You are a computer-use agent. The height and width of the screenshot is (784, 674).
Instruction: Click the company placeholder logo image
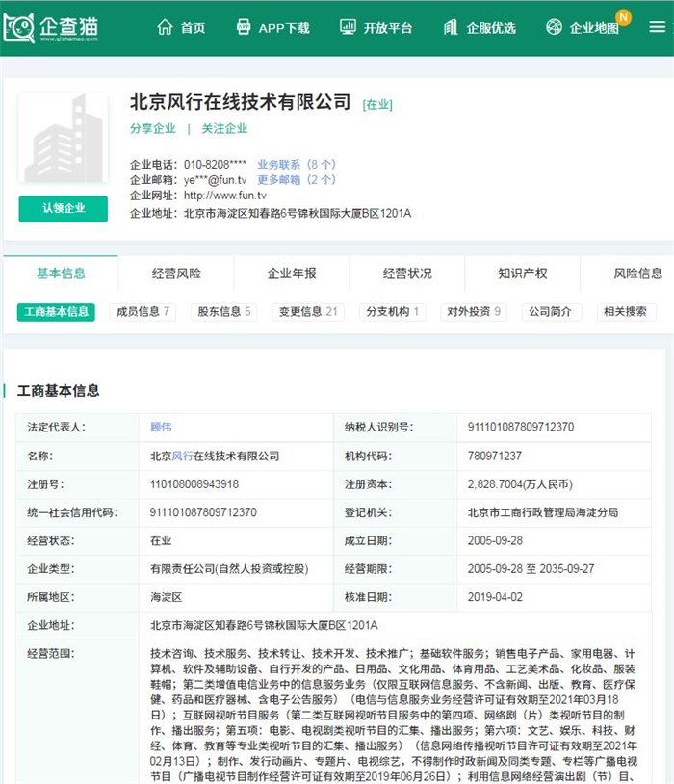click(63, 143)
